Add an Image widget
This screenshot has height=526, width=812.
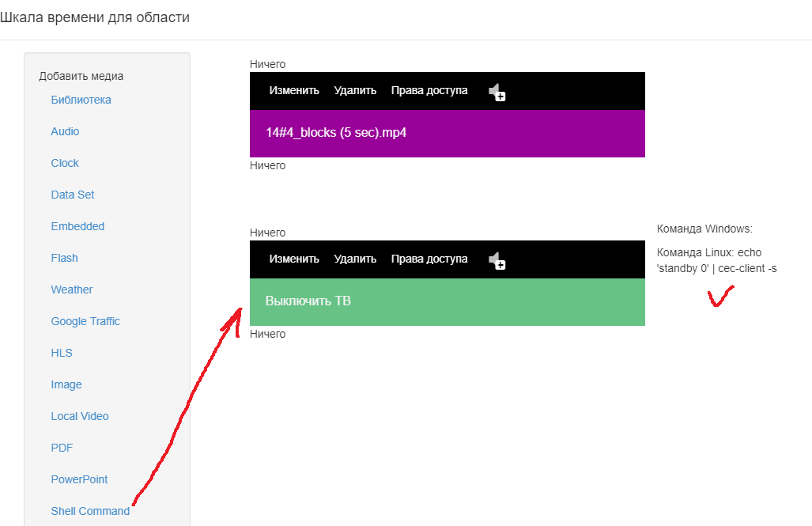pyautogui.click(x=66, y=384)
